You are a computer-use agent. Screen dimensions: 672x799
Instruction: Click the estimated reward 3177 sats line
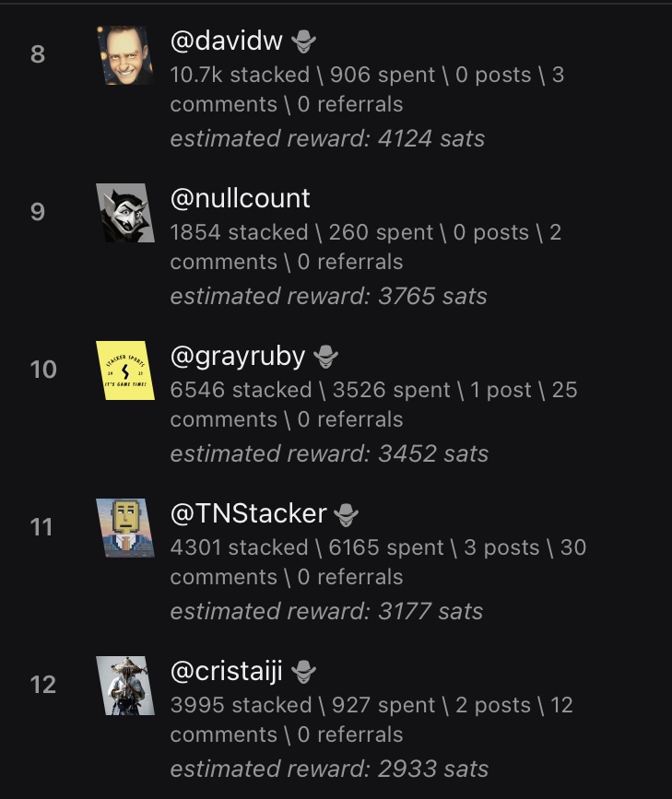(326, 612)
